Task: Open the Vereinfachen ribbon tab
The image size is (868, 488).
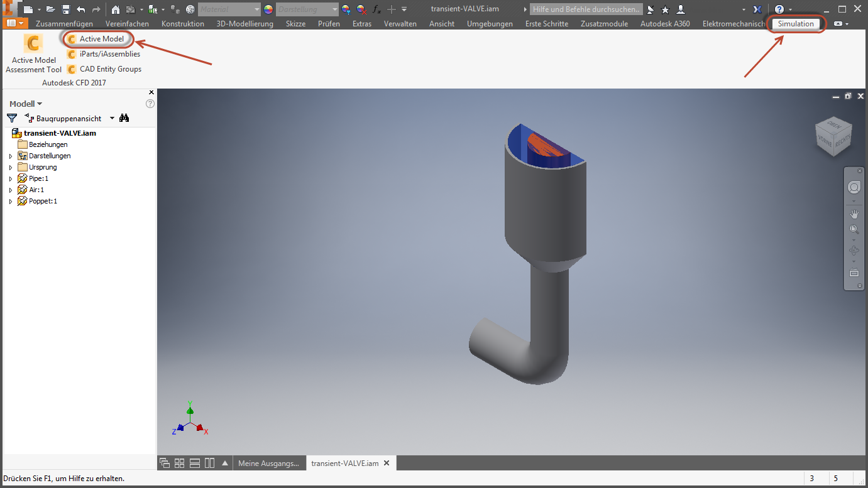Action: point(127,24)
